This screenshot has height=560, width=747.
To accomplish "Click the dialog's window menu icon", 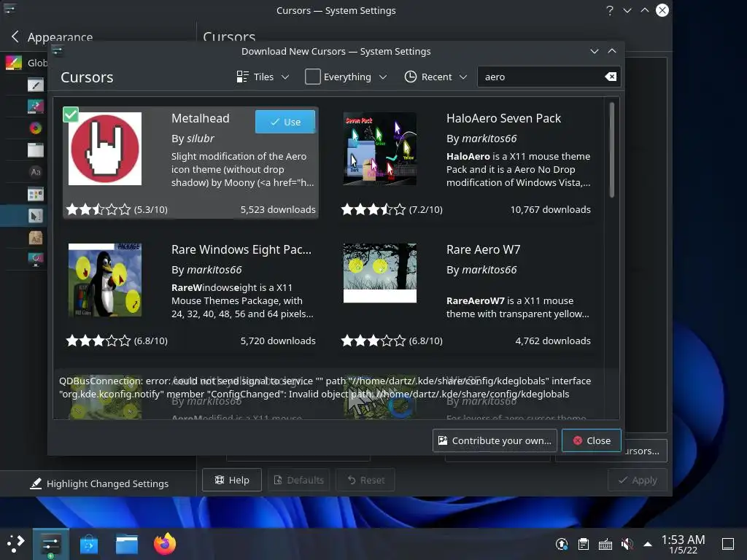I will click(x=58, y=50).
